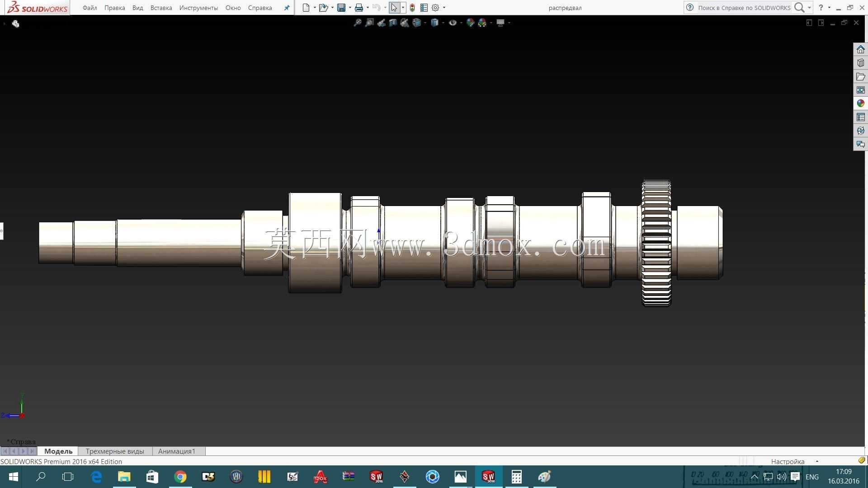Expand the Select tool dropdown arrow
The height and width of the screenshot is (488, 868).
[x=403, y=8]
